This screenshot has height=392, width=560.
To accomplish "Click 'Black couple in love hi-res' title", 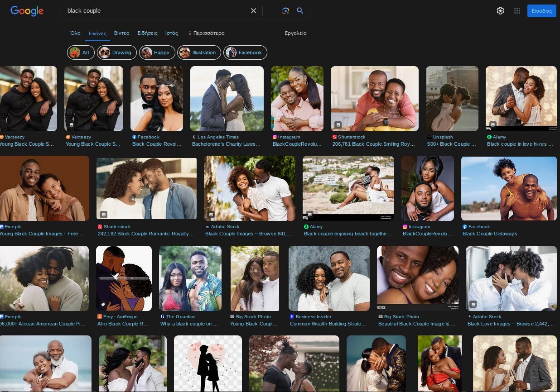I will tap(520, 144).
